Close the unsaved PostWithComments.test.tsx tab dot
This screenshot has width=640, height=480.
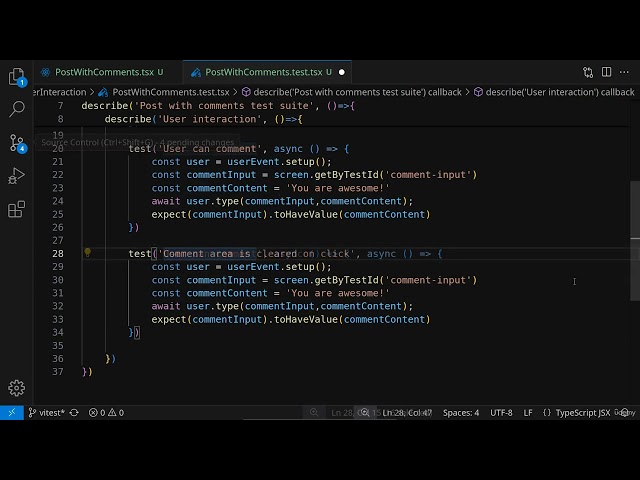(342, 72)
